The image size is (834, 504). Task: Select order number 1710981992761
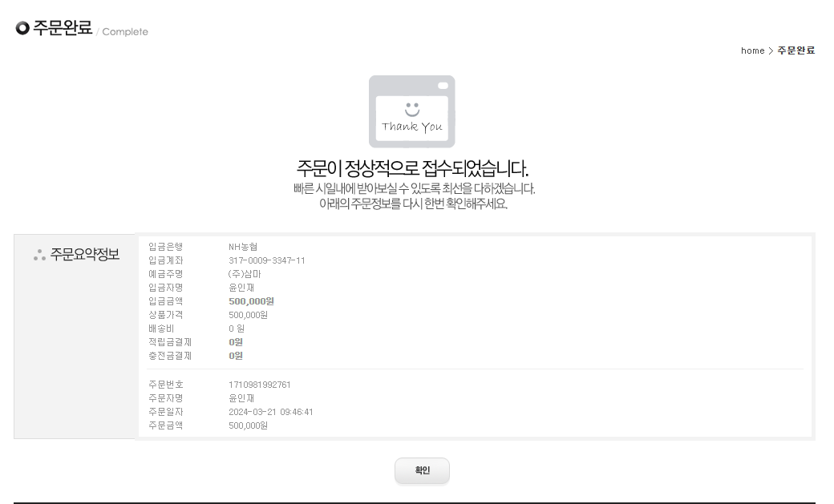(260, 385)
